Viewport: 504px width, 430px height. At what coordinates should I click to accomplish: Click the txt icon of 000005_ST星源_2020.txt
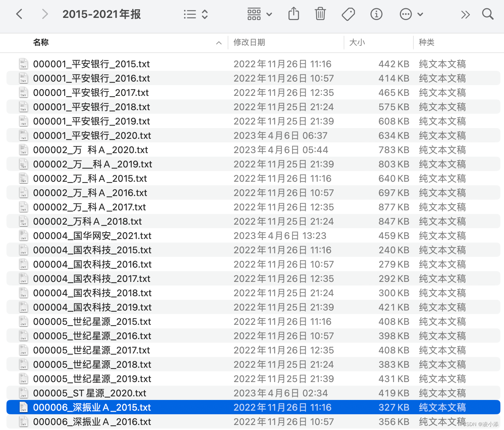pos(23,393)
